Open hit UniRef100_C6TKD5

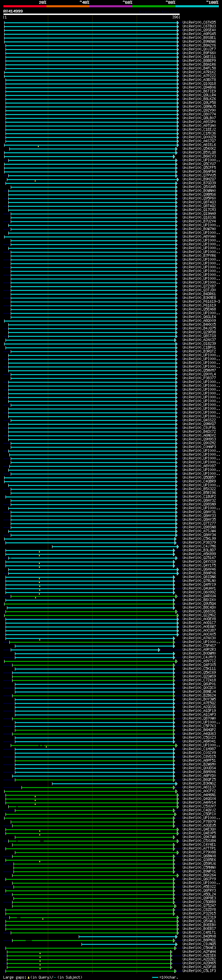pyautogui.click(x=199, y=23)
